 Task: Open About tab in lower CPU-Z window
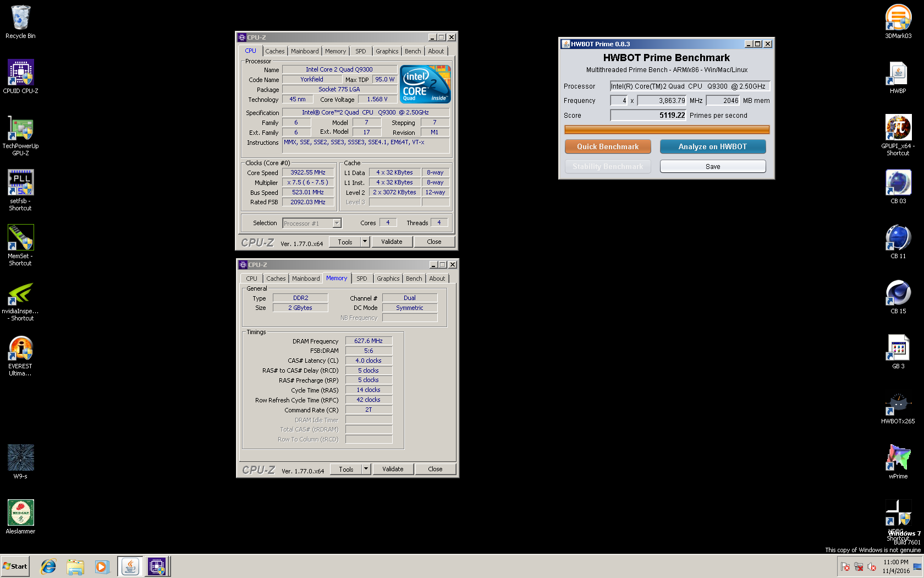(437, 279)
